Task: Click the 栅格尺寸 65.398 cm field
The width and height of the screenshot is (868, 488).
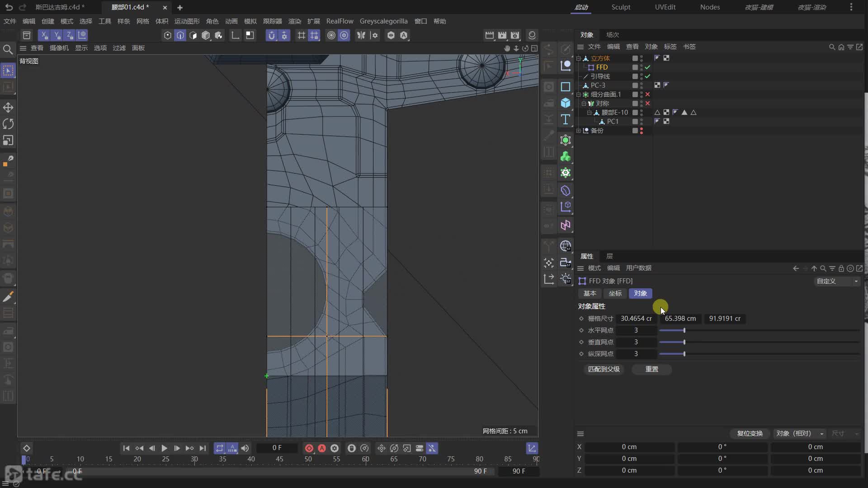Action: (680, 319)
